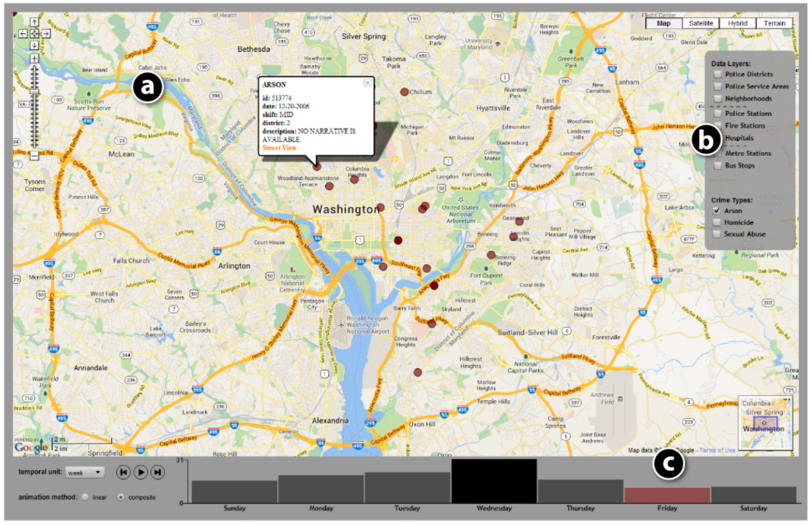Screen dimensions: 812x526
Task: Enable the Homicide crime type
Action: tap(717, 222)
